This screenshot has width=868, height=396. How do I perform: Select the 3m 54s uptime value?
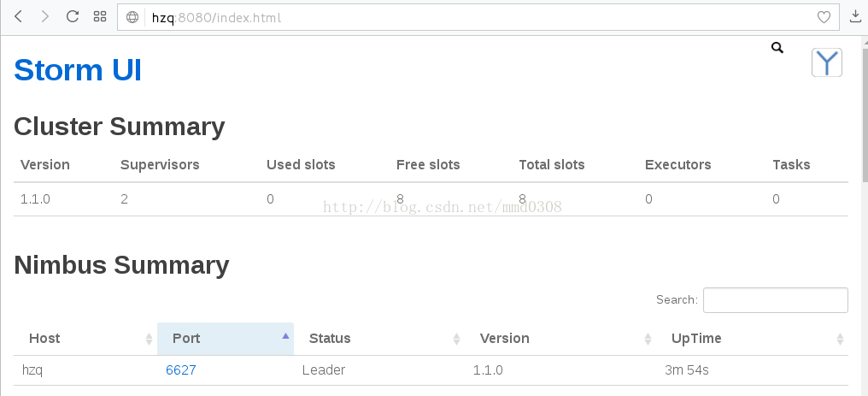(x=686, y=370)
